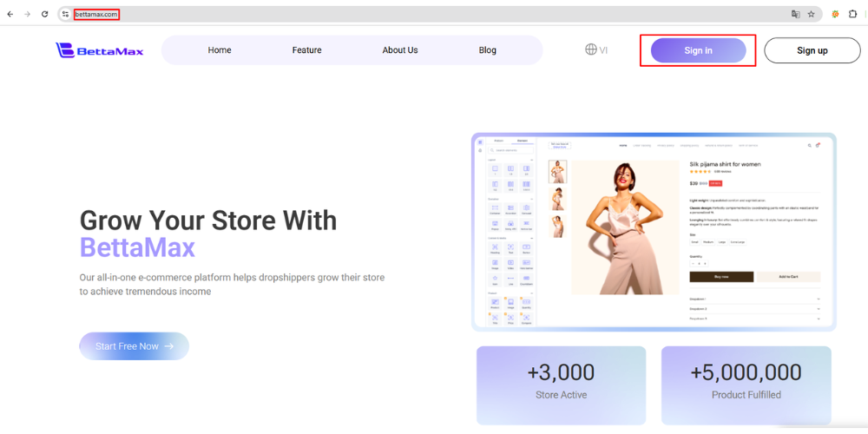
Task: Select the second product thumbnail in preview
Action: point(557,199)
